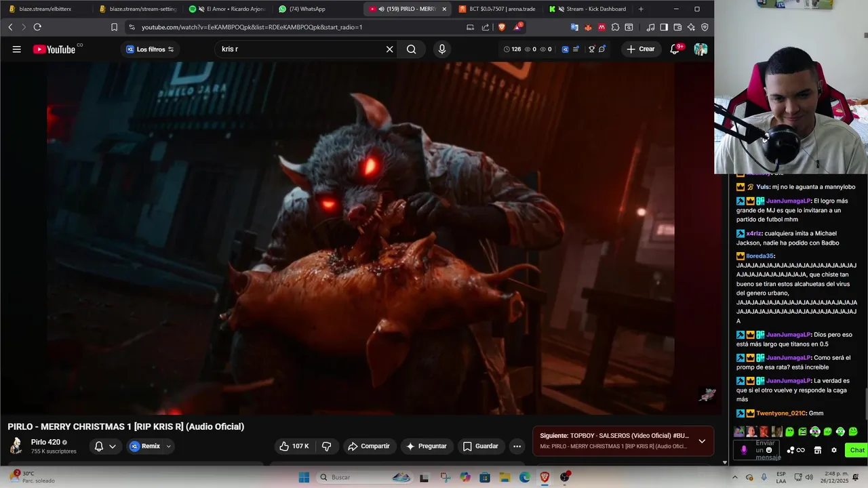868x488 pixels.
Task: Switch to Stream - Kick Dashboard tab
Action: coord(587,9)
